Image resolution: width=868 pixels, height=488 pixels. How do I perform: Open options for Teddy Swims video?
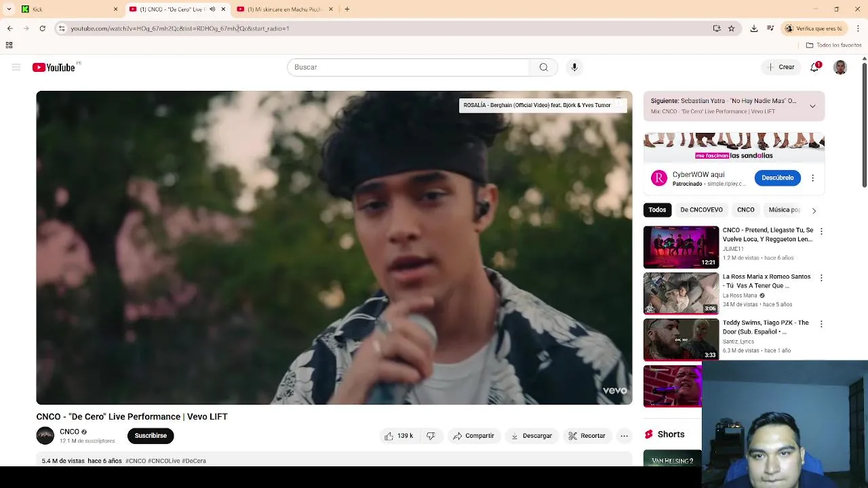pos(821,324)
